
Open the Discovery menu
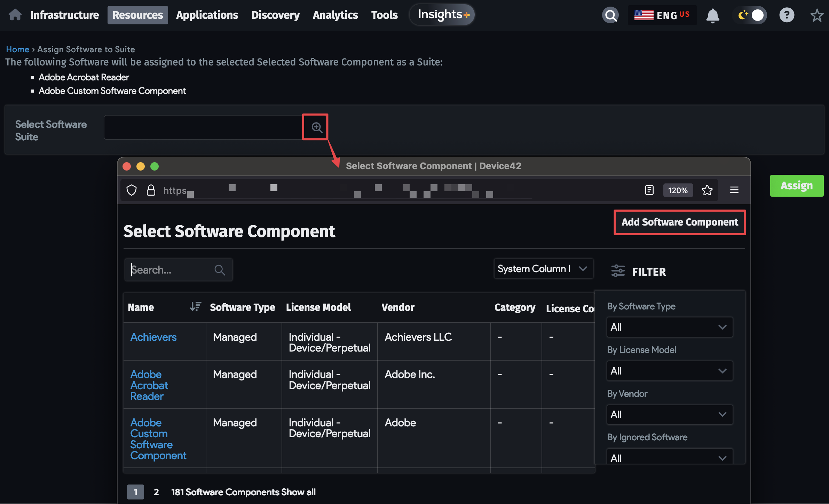tap(275, 15)
